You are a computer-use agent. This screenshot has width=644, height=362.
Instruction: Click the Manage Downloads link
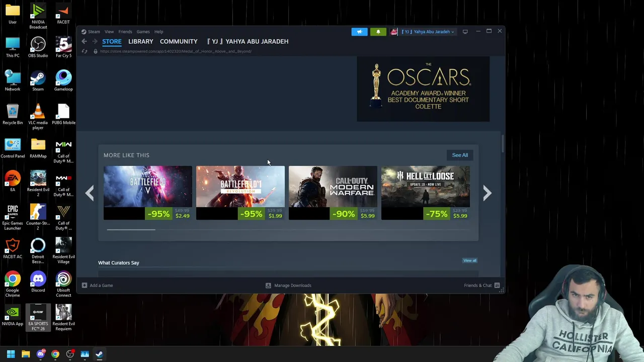click(293, 285)
